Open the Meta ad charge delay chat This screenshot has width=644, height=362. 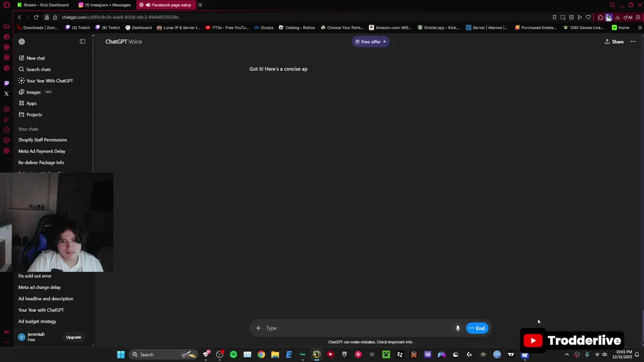(39, 288)
